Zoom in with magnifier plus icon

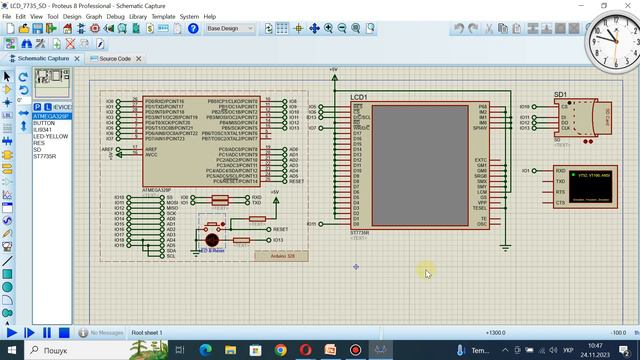click(x=328, y=29)
